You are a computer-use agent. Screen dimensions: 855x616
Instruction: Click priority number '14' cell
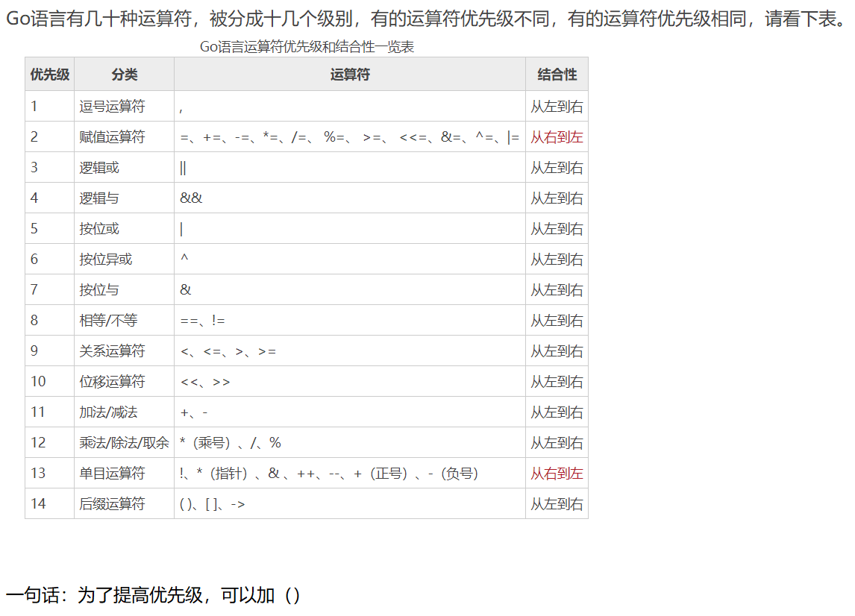[x=50, y=503]
